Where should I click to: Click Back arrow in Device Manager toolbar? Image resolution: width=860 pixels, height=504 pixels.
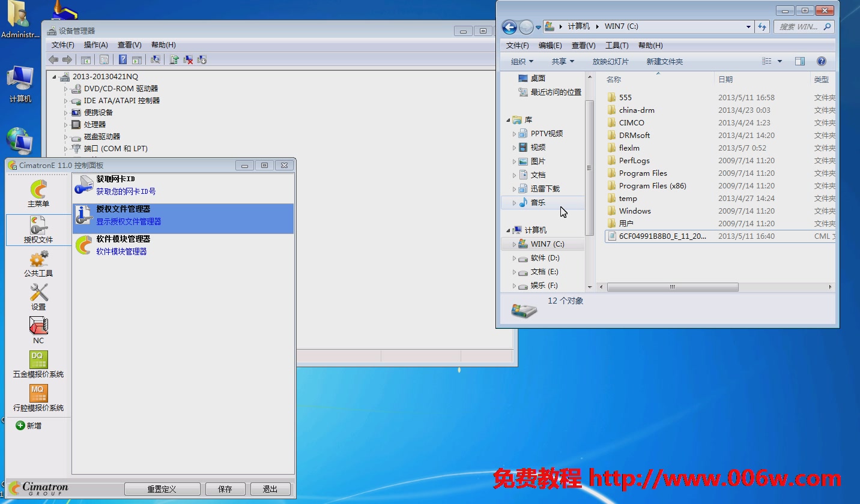pos(53,59)
